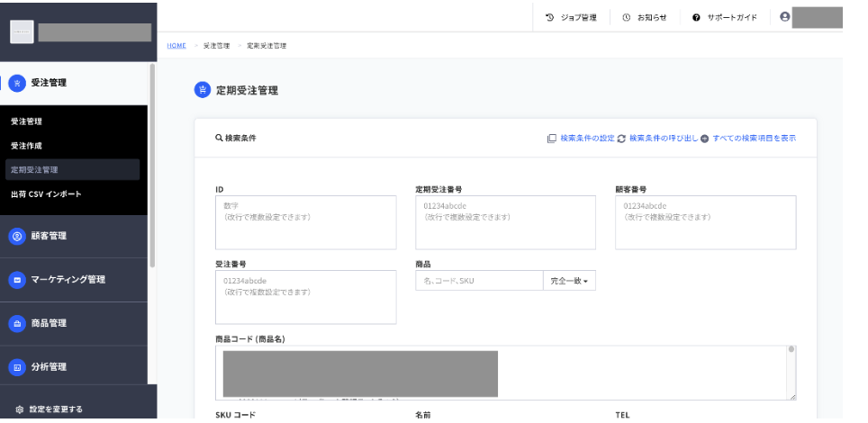Open 出荷 CSV インポート menu item
868x423 pixels.
(46, 194)
